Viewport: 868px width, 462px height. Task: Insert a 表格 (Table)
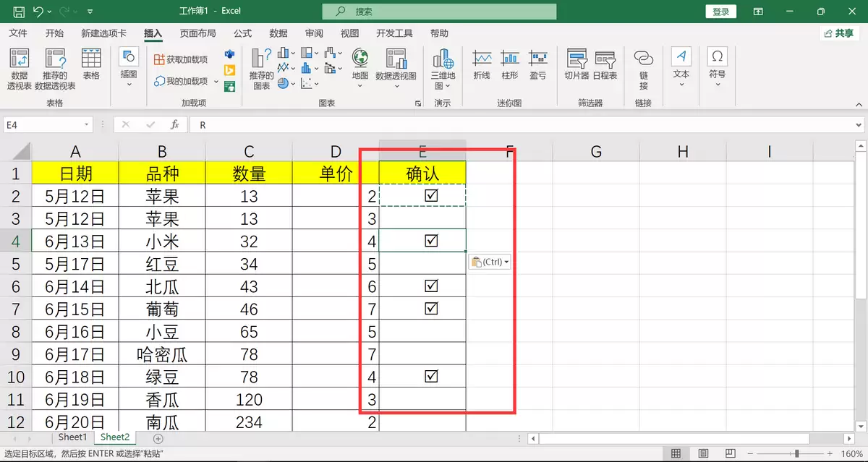click(x=90, y=69)
